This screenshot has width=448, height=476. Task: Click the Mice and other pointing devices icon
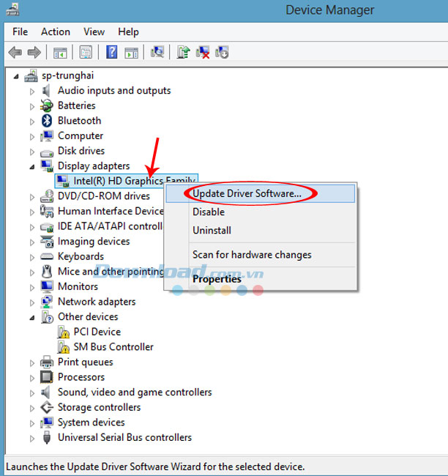click(x=47, y=272)
